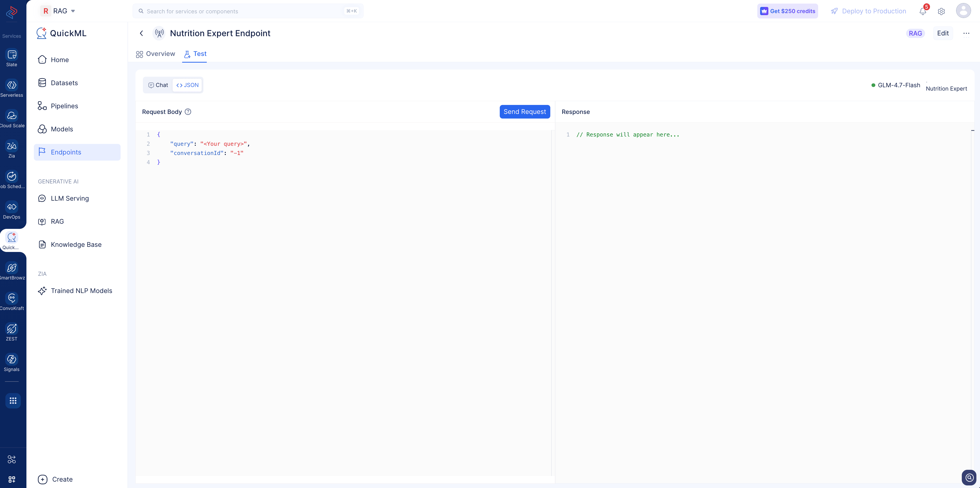Click the QuickML title in sidebar
The height and width of the screenshot is (488, 980).
[68, 33]
